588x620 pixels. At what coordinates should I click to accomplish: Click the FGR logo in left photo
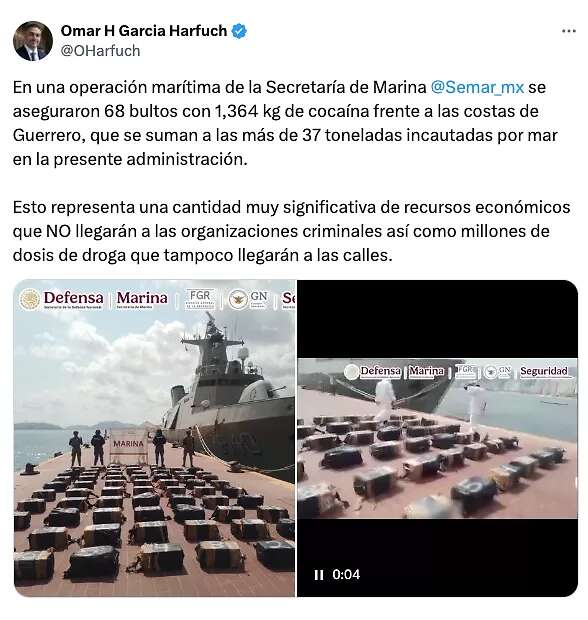click(x=200, y=299)
